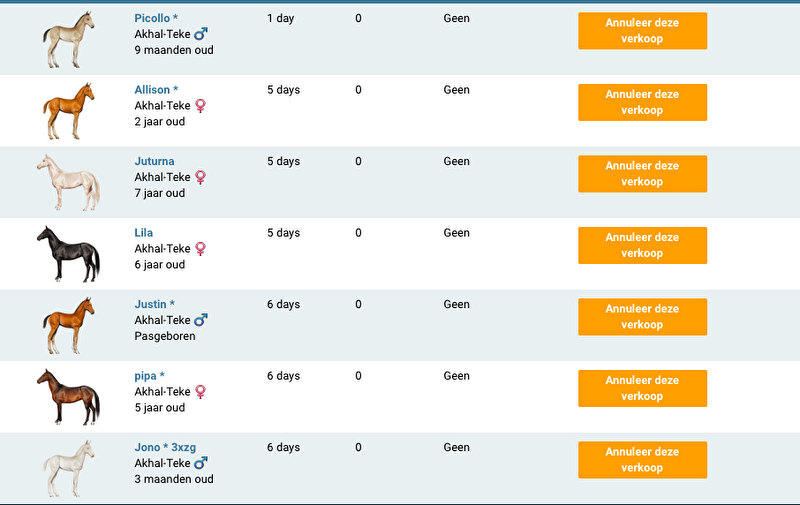Click the white horse image of Juturna
Screen dimensions: 800x505
click(x=69, y=182)
